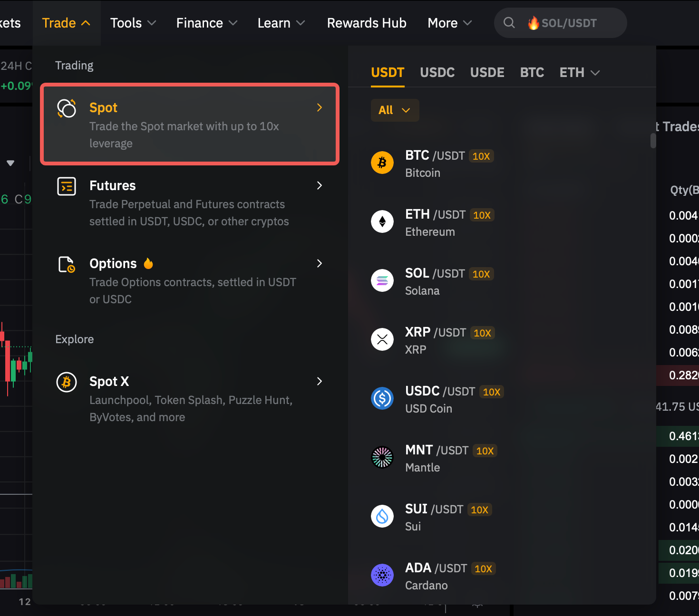Expand the quote currency chevron after ETH
Image resolution: width=699 pixels, height=616 pixels.
point(595,73)
